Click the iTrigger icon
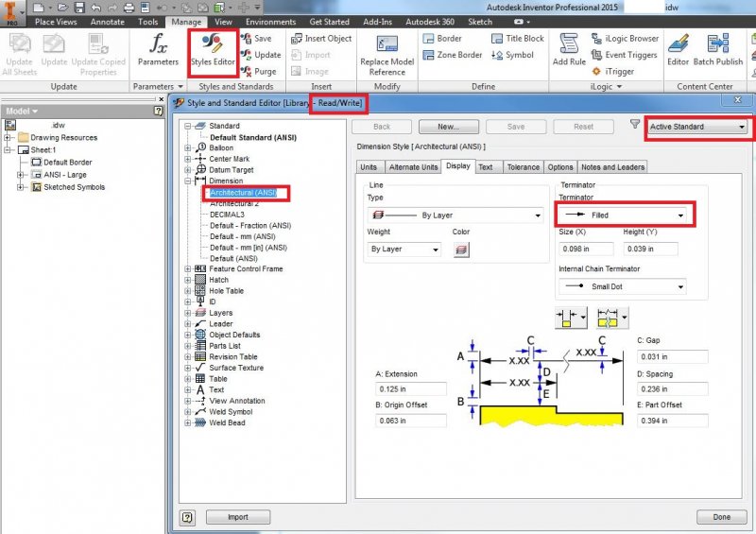 [x=596, y=72]
